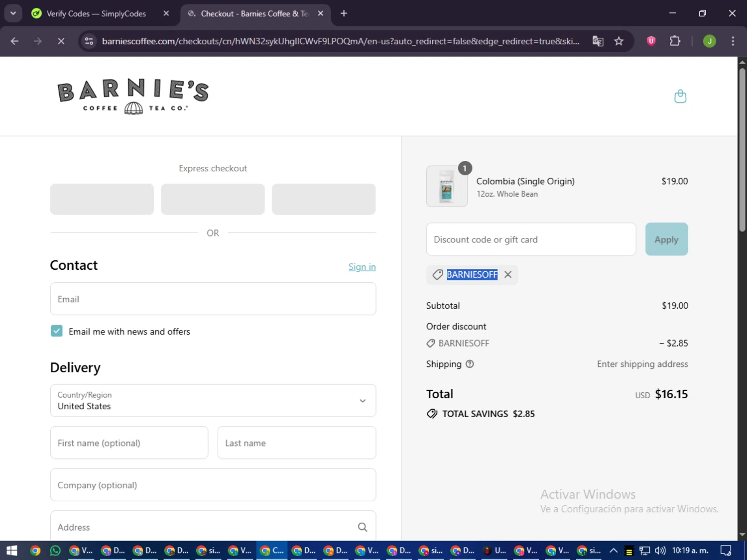Close the Verify Codes SimplyCodes tab
Screen dimensions: 747x560
tap(166, 13)
